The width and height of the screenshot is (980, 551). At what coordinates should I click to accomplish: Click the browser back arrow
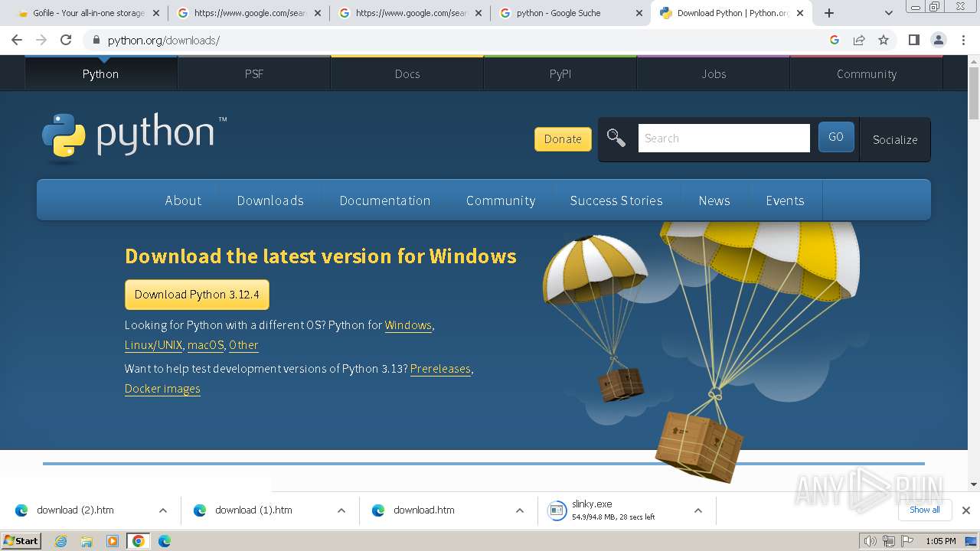tap(17, 40)
